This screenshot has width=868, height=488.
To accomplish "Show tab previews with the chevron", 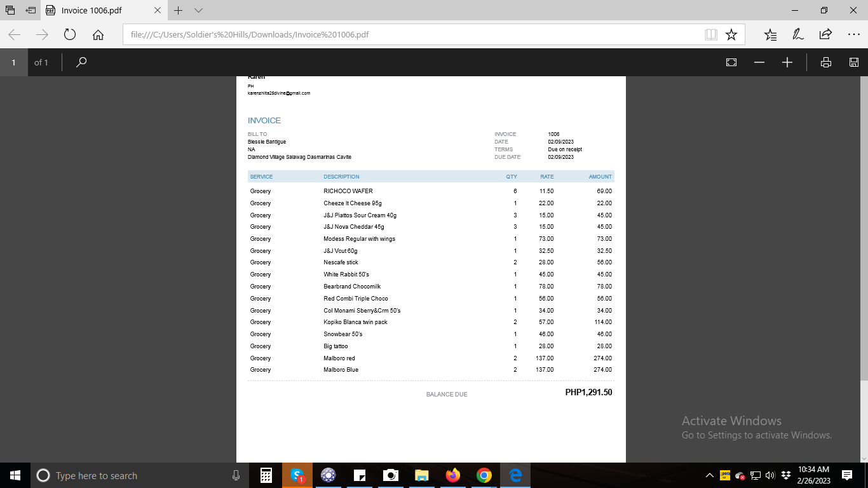I will 198,10.
